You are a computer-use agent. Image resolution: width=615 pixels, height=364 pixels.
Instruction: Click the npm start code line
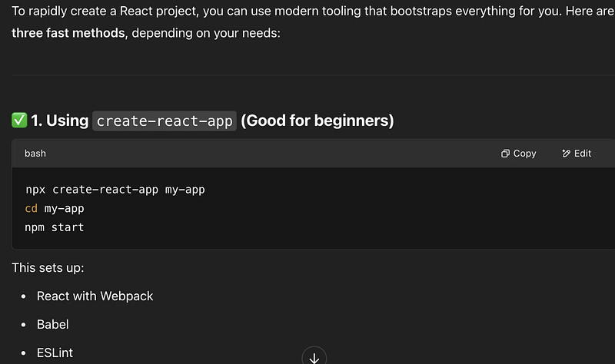pyautogui.click(x=54, y=227)
